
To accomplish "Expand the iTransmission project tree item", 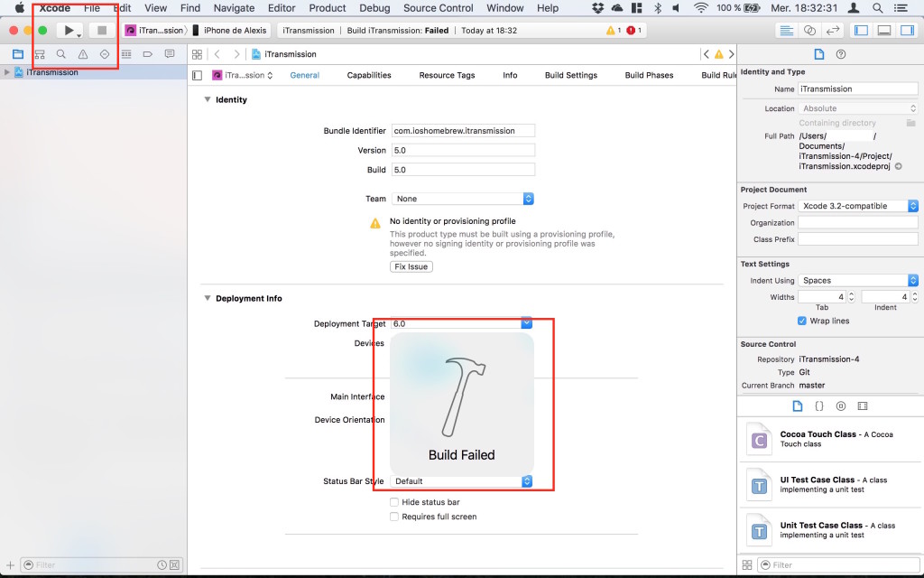I will click(6, 72).
